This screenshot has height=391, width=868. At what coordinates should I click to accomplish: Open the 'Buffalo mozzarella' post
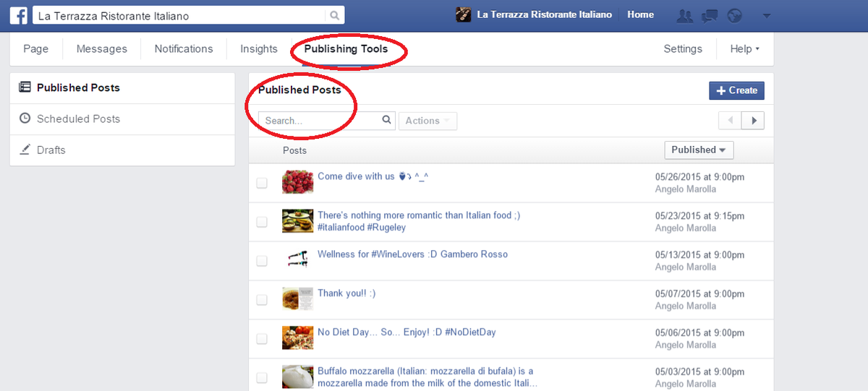(427, 377)
